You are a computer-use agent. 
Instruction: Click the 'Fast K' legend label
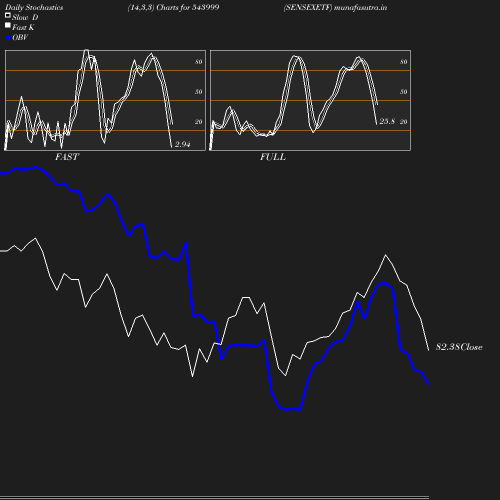pos(23,27)
